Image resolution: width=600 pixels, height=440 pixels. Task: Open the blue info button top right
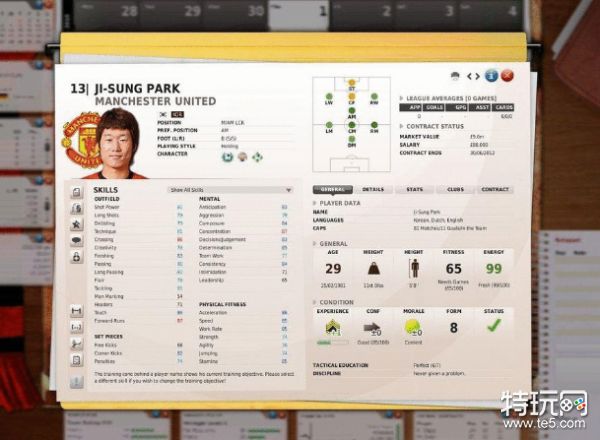click(x=491, y=76)
